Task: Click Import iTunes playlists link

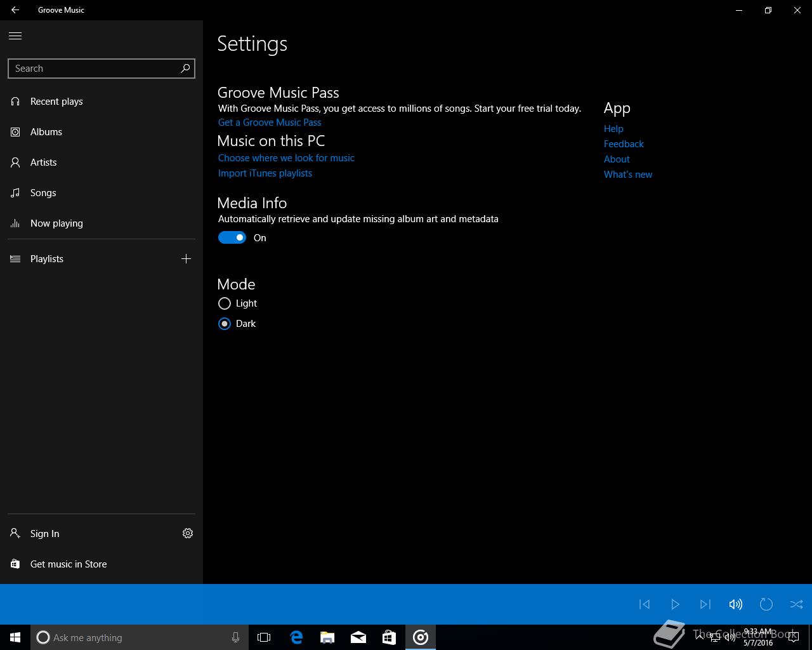Action: tap(265, 173)
